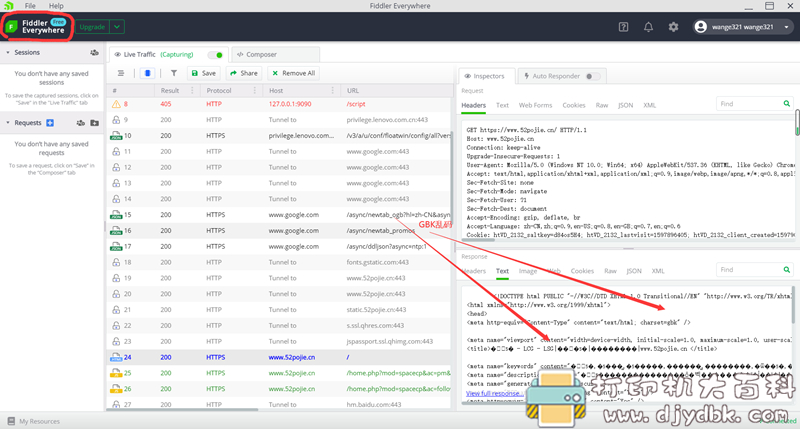Screen dimensions: 800x429
Task: Select request JSON tab
Action: [626, 105]
